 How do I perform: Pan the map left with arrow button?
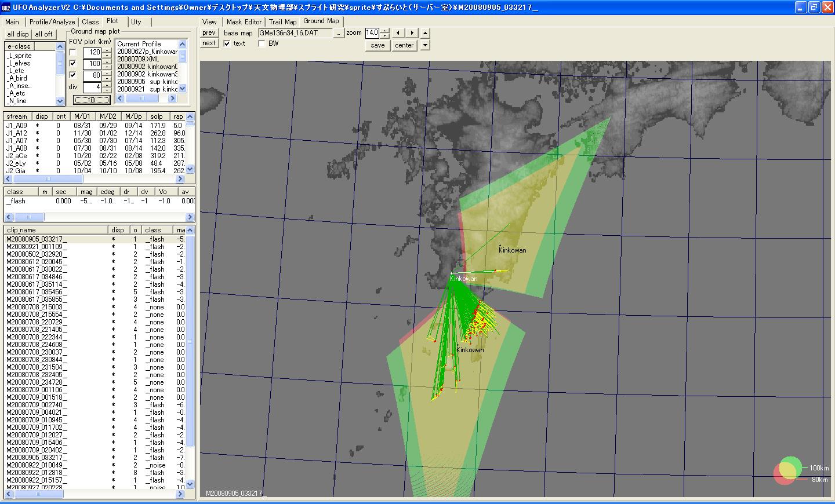tap(398, 33)
